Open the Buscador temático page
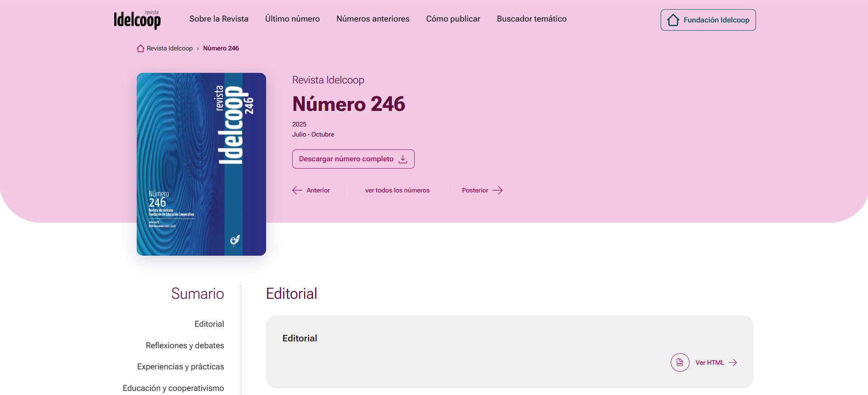Viewport: 868px width, 395px height. (532, 19)
